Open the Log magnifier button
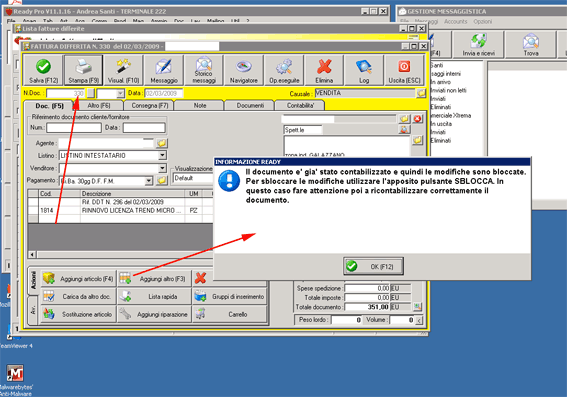The height and width of the screenshot is (397, 567). tap(364, 70)
